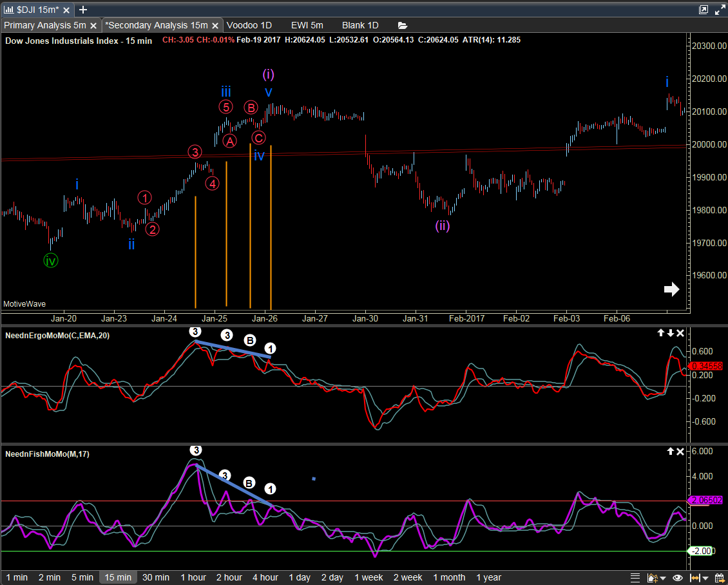Toggle the eye visibility icon

677,578
